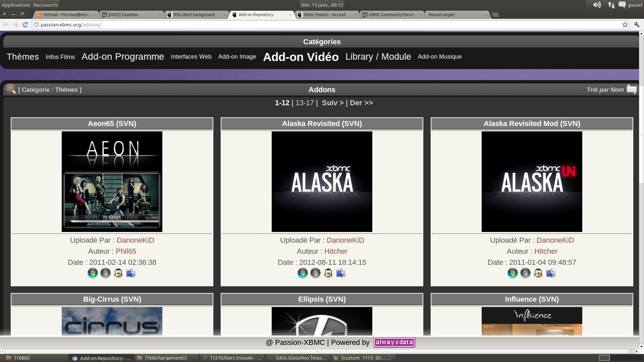The image size is (644, 362).
Task: Click the Suiv > next page link
Action: point(332,103)
